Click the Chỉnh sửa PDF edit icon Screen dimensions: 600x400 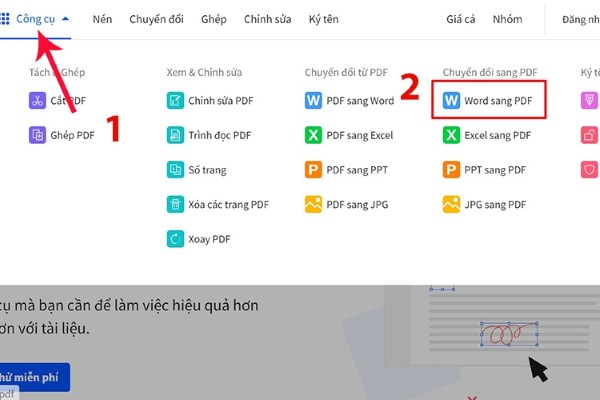pyautogui.click(x=175, y=101)
